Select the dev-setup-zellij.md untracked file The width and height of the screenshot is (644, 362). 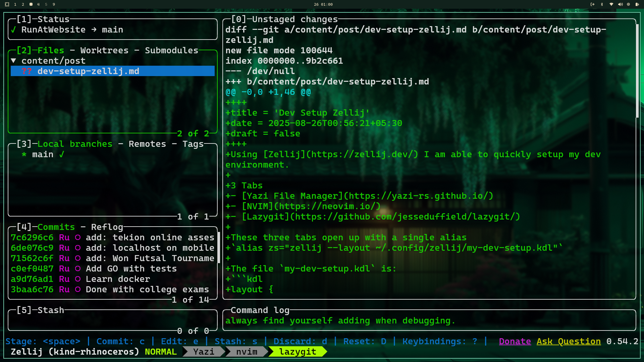click(88, 71)
